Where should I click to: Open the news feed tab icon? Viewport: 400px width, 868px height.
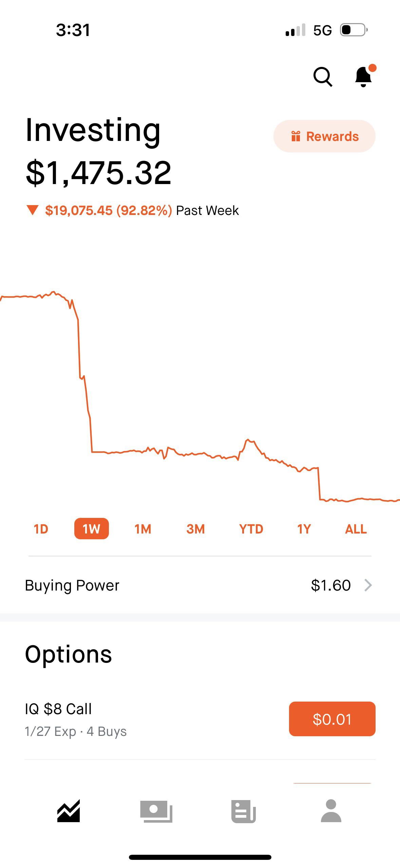point(243,811)
